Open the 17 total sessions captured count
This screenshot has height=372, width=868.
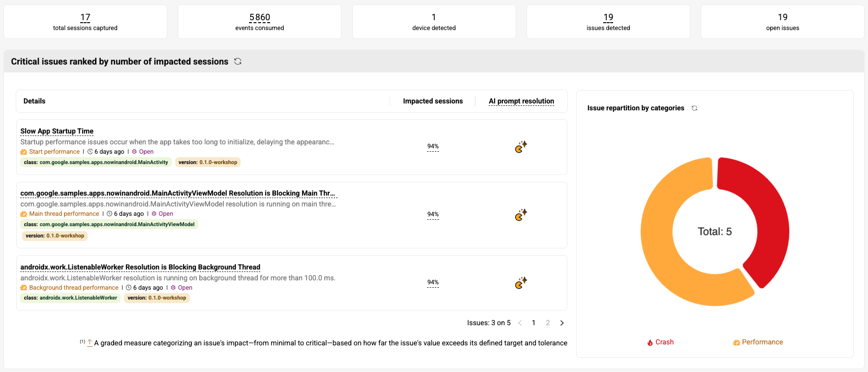pos(85,18)
